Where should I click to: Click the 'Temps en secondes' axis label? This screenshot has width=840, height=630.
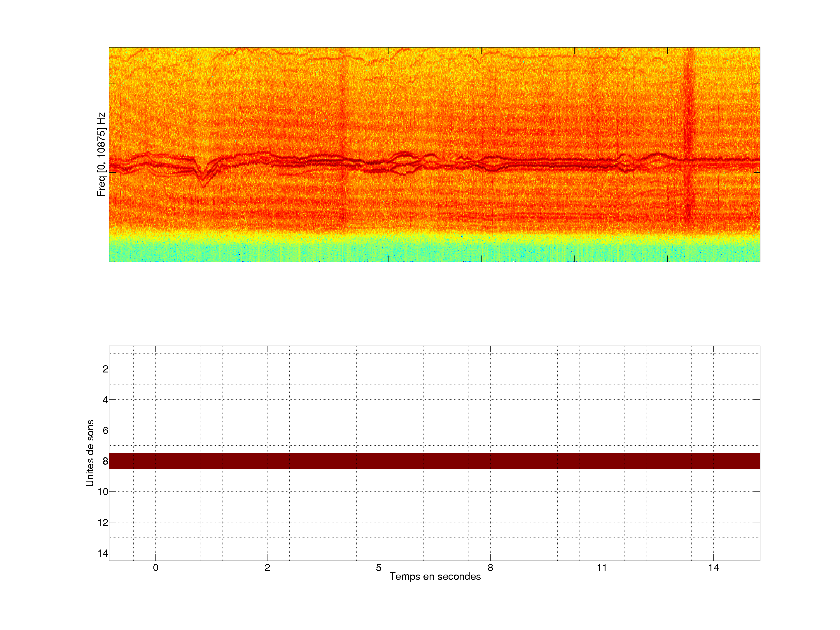click(435, 576)
